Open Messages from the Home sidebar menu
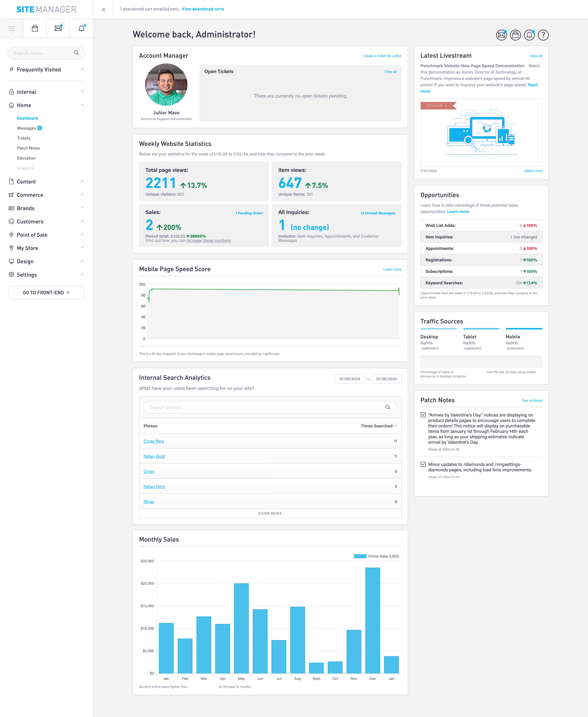The width and height of the screenshot is (588, 717). 27,128
